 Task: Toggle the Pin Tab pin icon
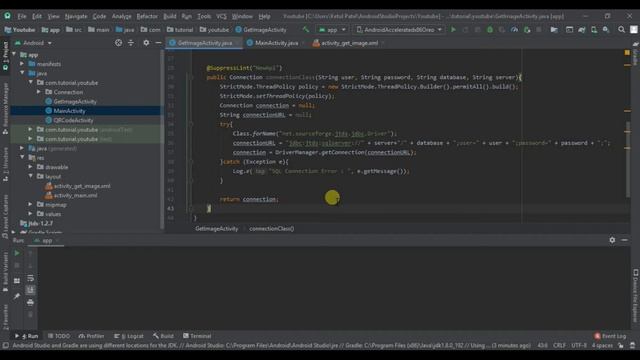pos(17,296)
